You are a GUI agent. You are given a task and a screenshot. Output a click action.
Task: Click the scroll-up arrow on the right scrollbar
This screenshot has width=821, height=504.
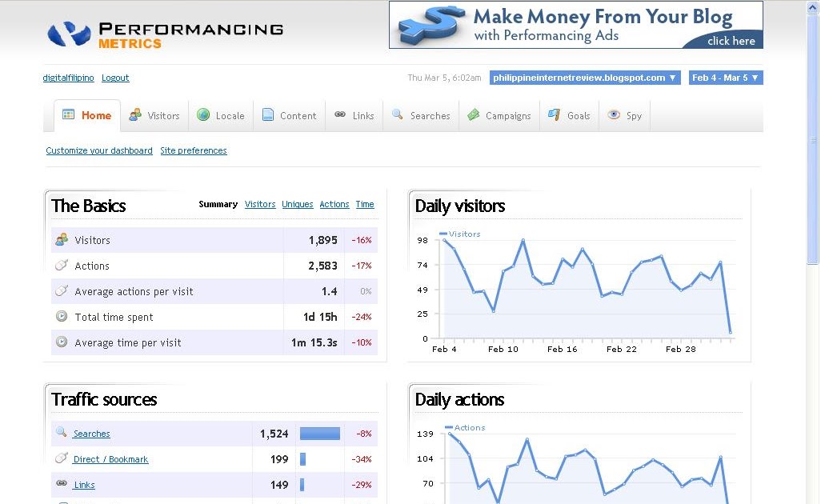pos(811,6)
